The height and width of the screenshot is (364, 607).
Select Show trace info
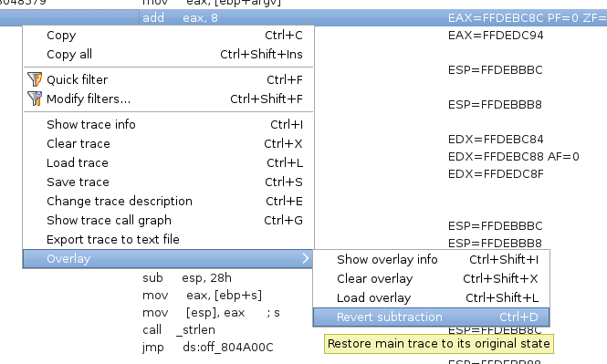pos(168,125)
